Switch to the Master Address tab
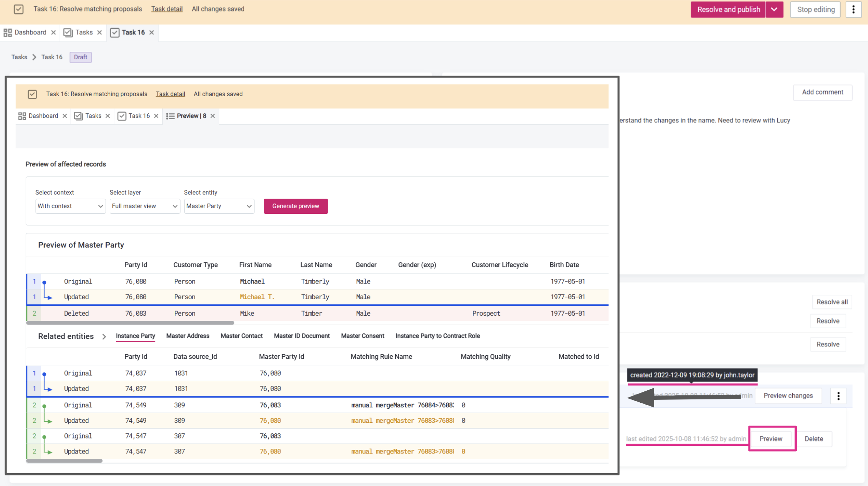 pos(188,336)
